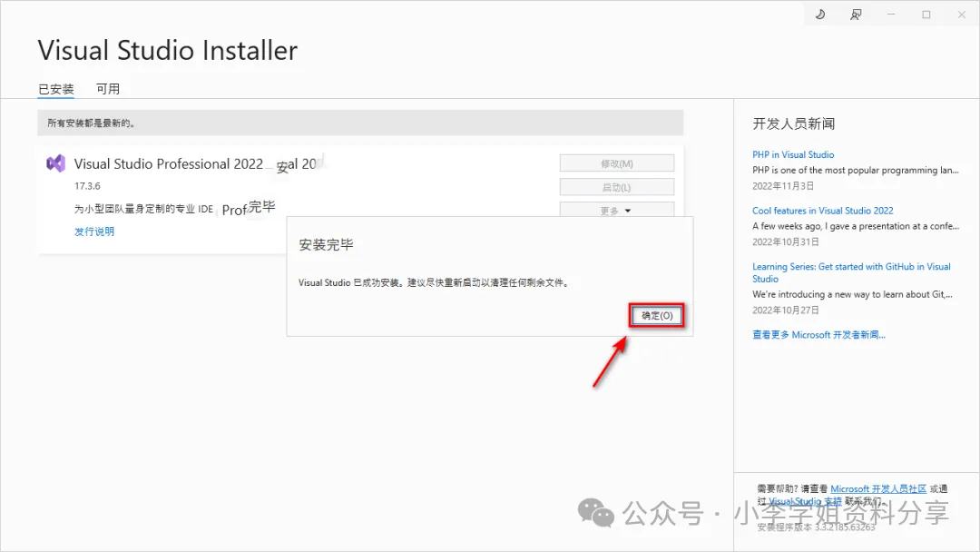Click the 启动(L) button
Screen dimensions: 980x552
click(x=617, y=187)
